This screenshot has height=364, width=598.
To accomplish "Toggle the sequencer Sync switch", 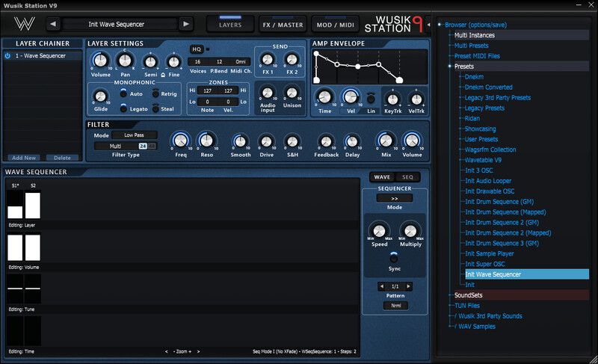I will point(394,258).
